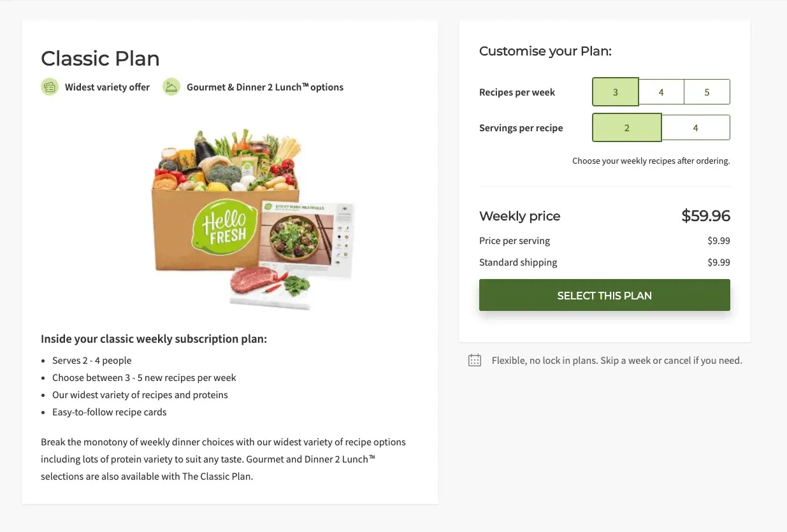787x532 pixels.
Task: Click the Serves 2 - 4 people bullet
Action: point(92,360)
